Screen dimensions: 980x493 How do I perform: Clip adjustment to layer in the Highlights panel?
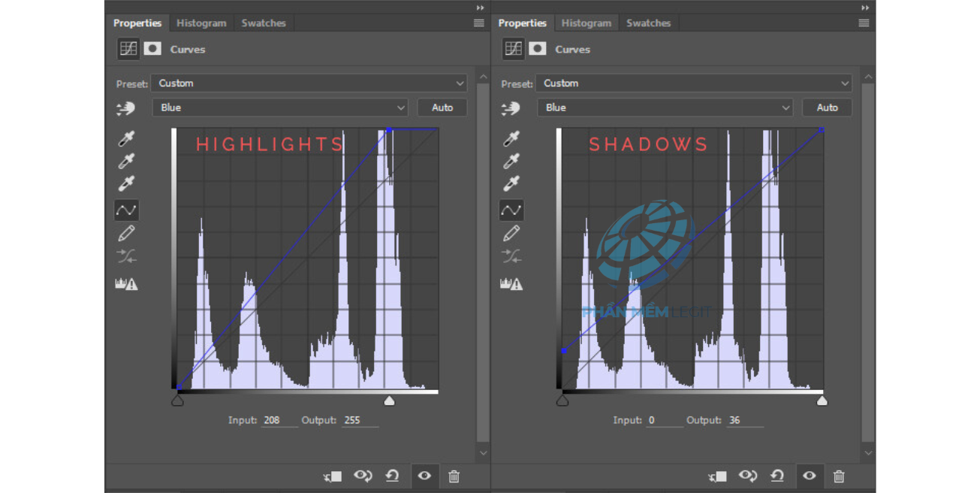click(x=333, y=476)
